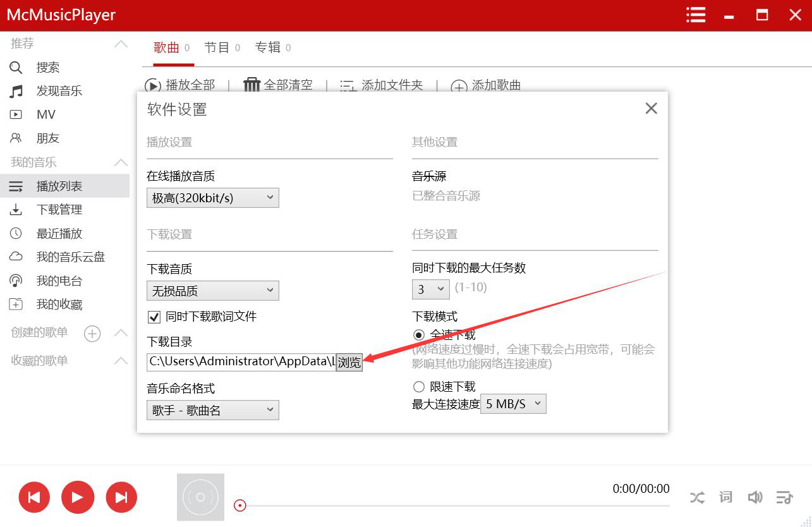Open 搜索 in the sidebar
Viewport: 812px width, 527px height.
coord(48,68)
